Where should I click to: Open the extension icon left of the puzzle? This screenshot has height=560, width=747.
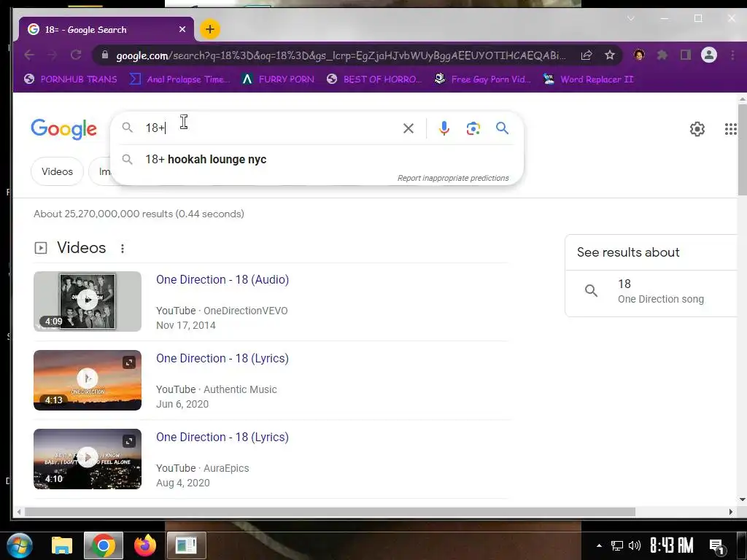639,55
